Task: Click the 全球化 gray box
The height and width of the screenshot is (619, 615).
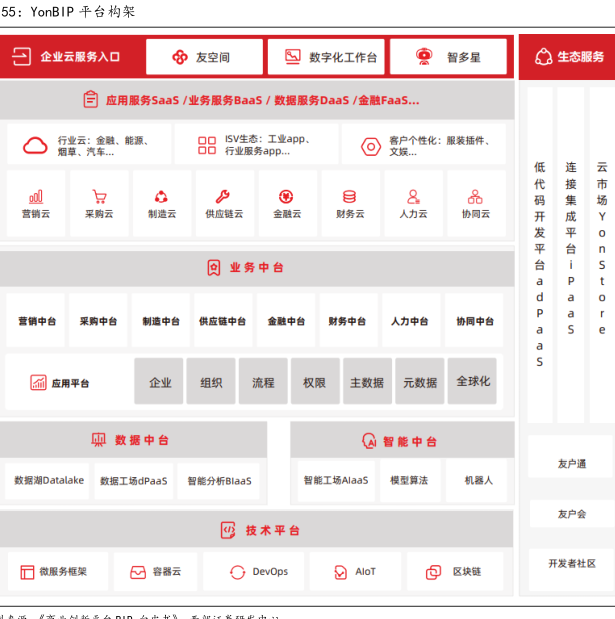Action: pyautogui.click(x=472, y=381)
